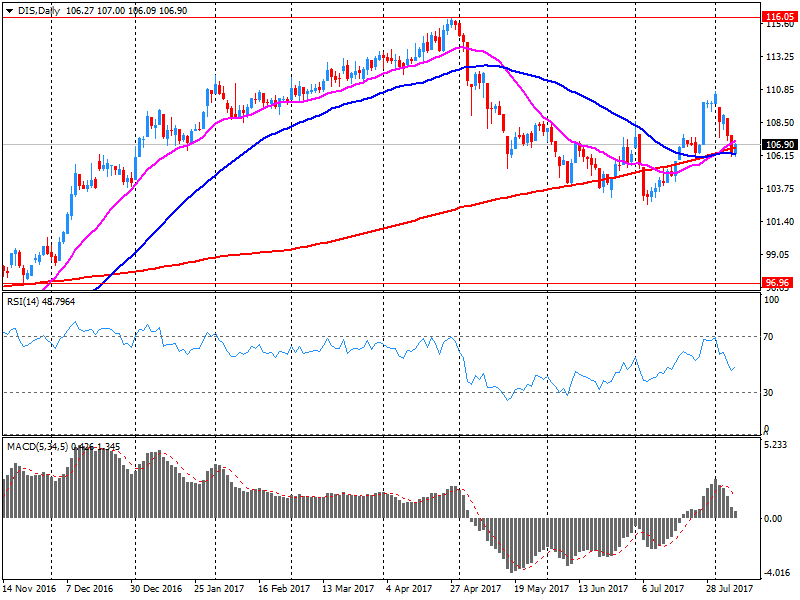
Task: Click the 4 Apr 2017 date label
Action: tap(409, 589)
